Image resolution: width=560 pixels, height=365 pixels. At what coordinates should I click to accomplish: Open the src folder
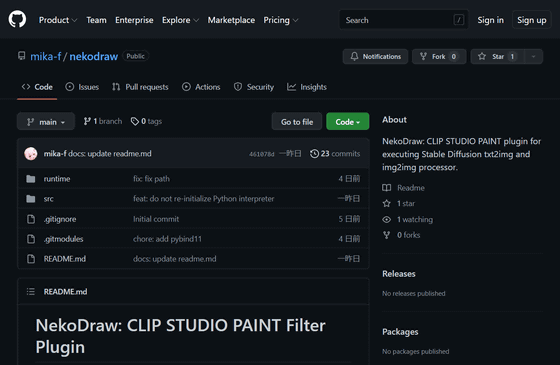coord(49,199)
